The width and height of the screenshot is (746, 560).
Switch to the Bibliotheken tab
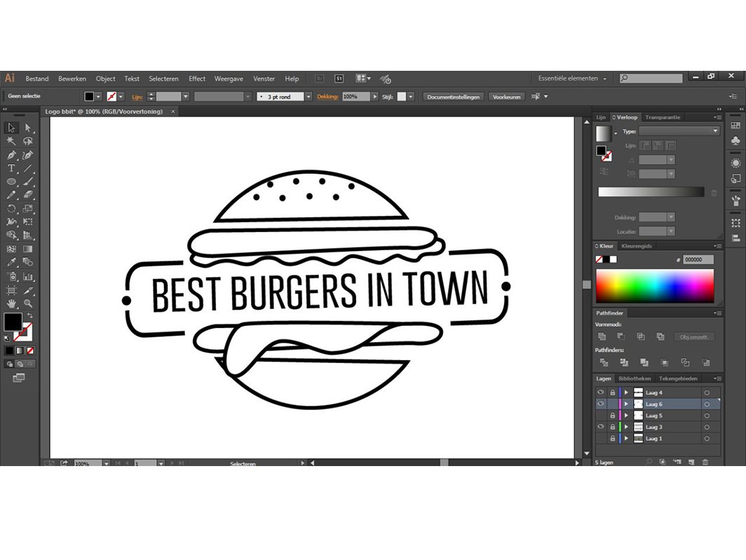point(635,378)
